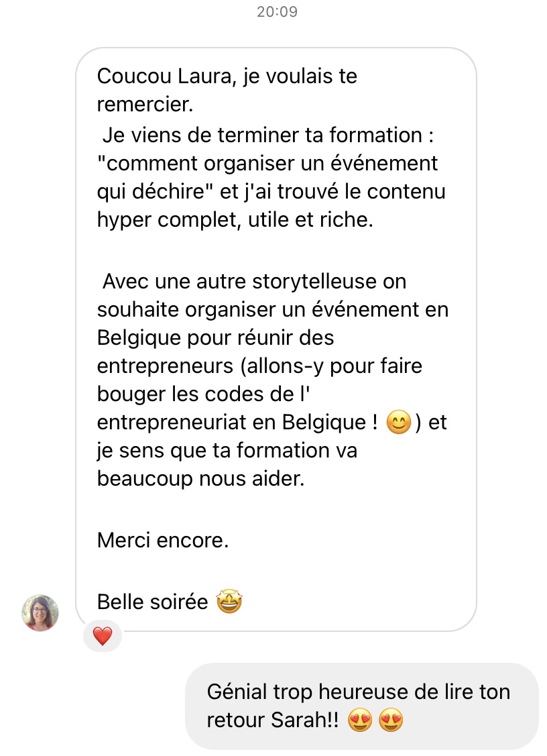Click the star-eyed emoji after "Belle soirée"
547x756 pixels.
tap(229, 602)
